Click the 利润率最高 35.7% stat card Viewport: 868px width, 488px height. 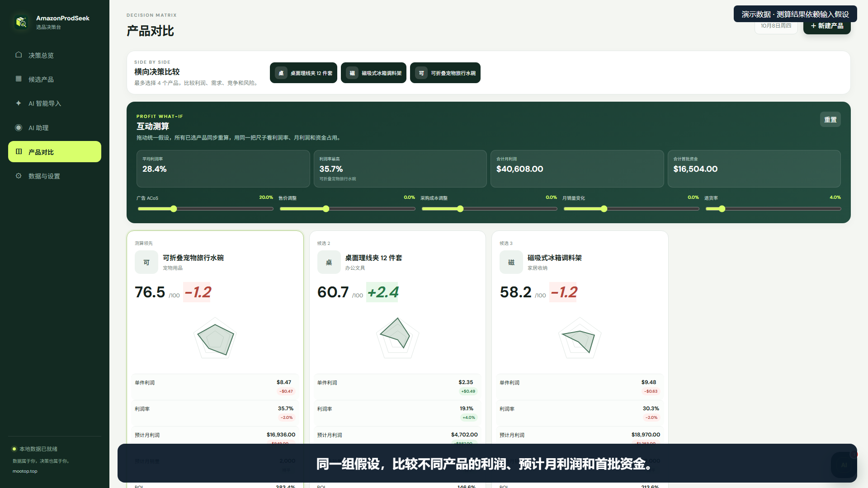tap(400, 169)
